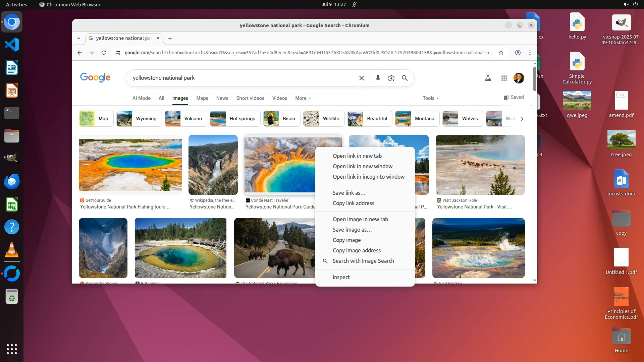644x362 pixels.
Task: Open the Morning Glory pool thumbnail
Action: point(180,248)
